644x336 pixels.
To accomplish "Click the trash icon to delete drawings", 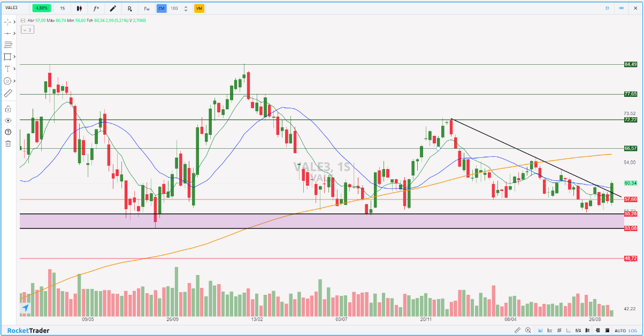I will [8, 143].
